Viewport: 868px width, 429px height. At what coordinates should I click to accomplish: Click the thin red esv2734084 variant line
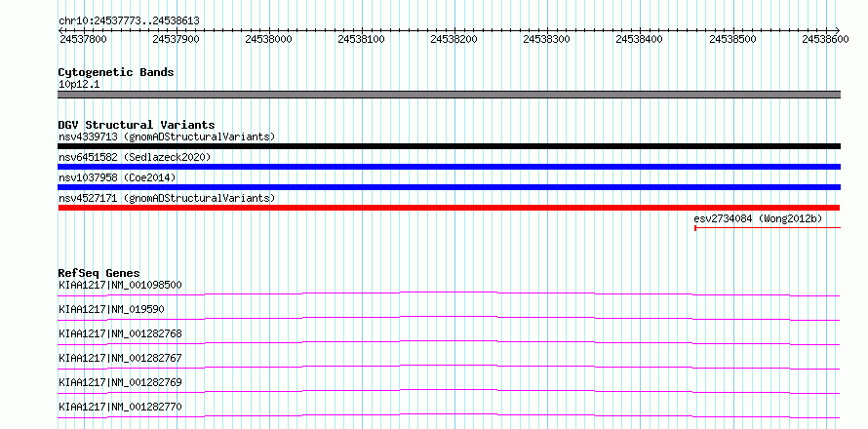click(768, 227)
